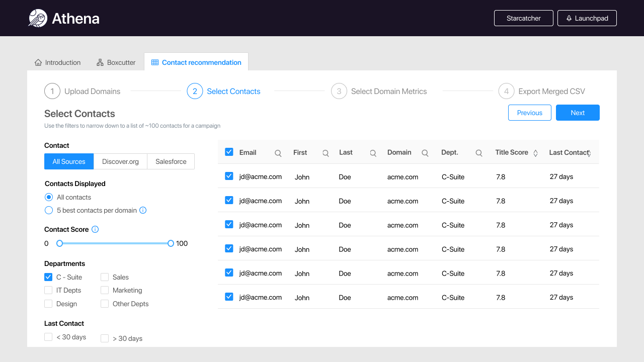Screen dimensions: 644x362
Task: Uncheck the C - Suite department checkbox
Action: [x=48, y=277]
